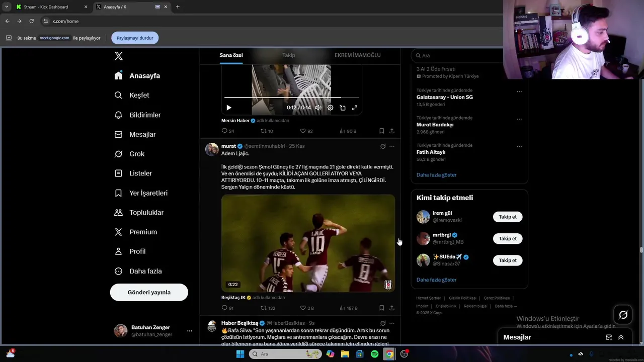Switch to Sana özel tab
The width and height of the screenshot is (644, 362).
pyautogui.click(x=231, y=55)
